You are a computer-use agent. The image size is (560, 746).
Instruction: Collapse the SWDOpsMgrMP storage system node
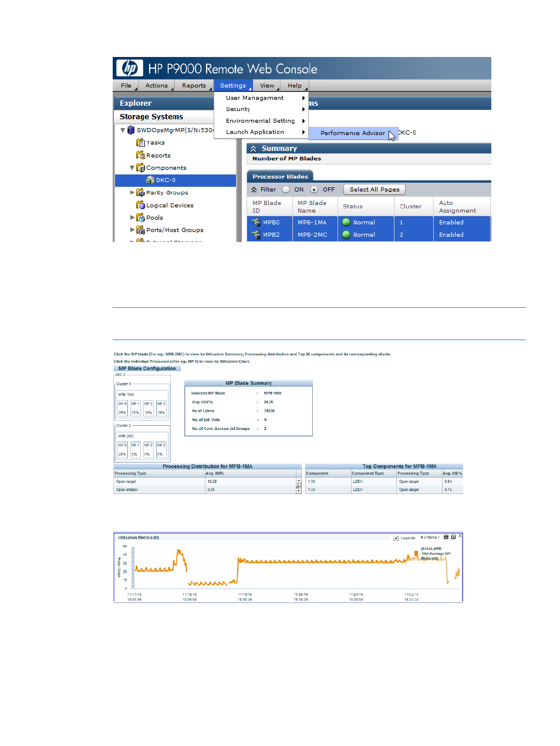(x=123, y=130)
